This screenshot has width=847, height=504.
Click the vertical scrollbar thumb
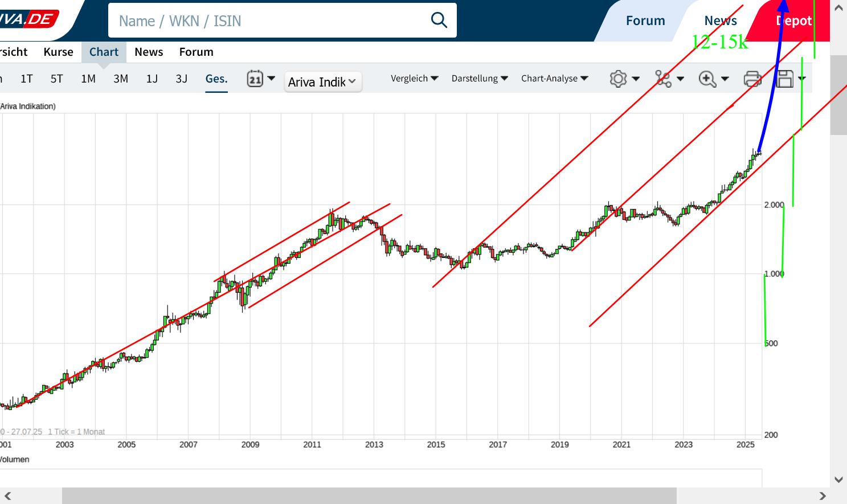pyautogui.click(x=838, y=95)
